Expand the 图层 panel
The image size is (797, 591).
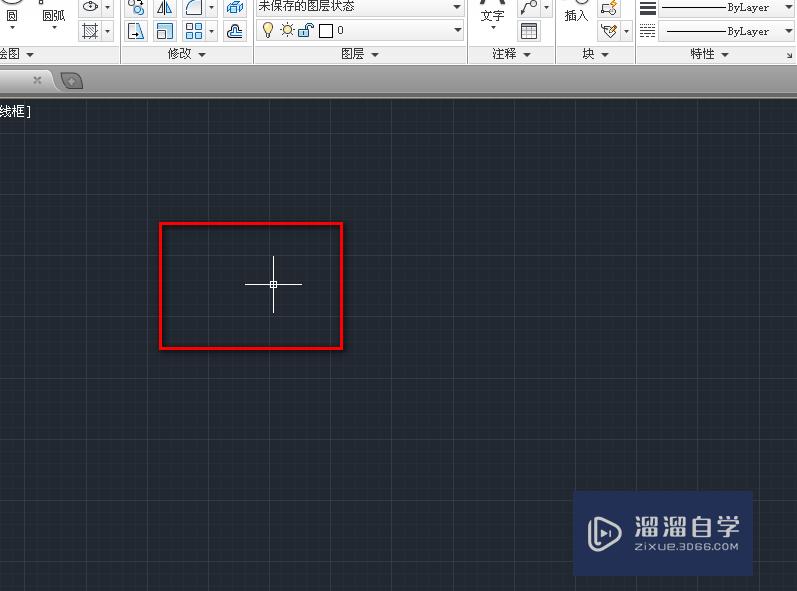360,54
